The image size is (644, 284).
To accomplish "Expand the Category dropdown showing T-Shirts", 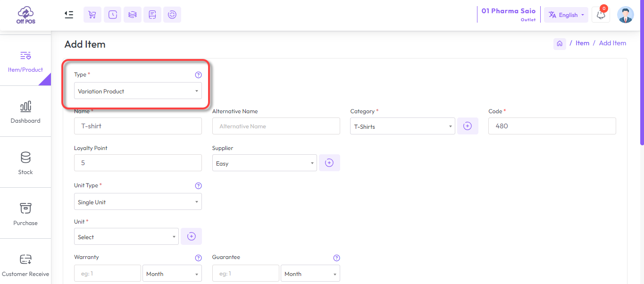I will click(x=402, y=126).
